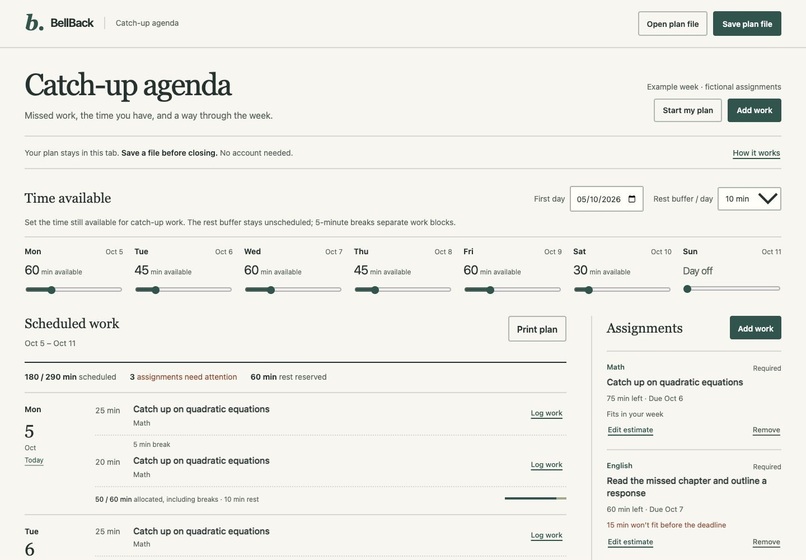Viewport: 806px width, 560px height.
Task: Edit estimate for English missed chapter assignment
Action: click(x=630, y=542)
